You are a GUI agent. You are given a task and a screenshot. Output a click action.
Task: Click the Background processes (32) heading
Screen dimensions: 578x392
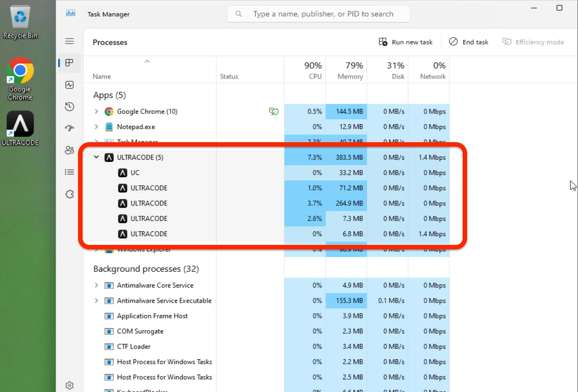click(x=146, y=269)
